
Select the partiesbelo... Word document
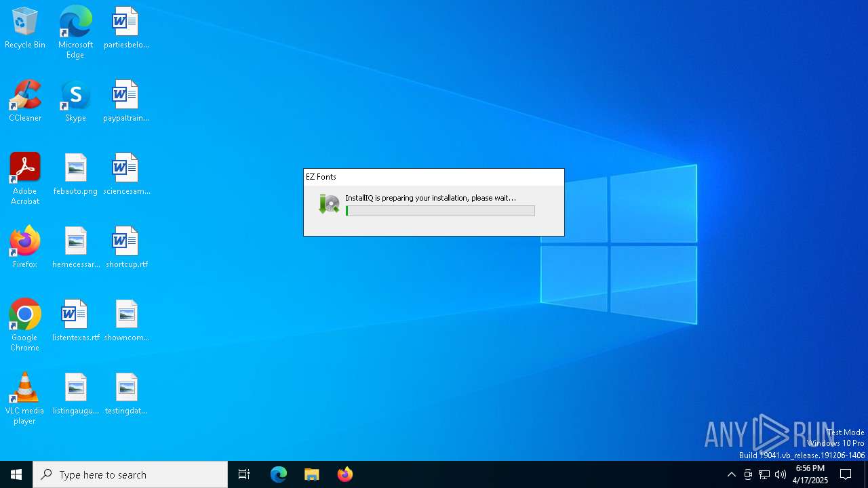[126, 28]
